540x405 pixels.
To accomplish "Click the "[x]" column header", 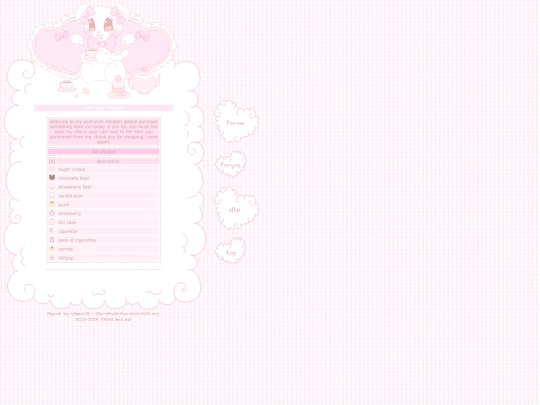I will (x=52, y=161).
